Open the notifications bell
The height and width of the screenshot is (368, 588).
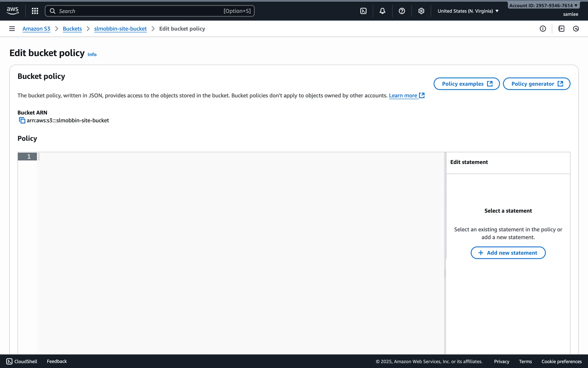point(382,11)
